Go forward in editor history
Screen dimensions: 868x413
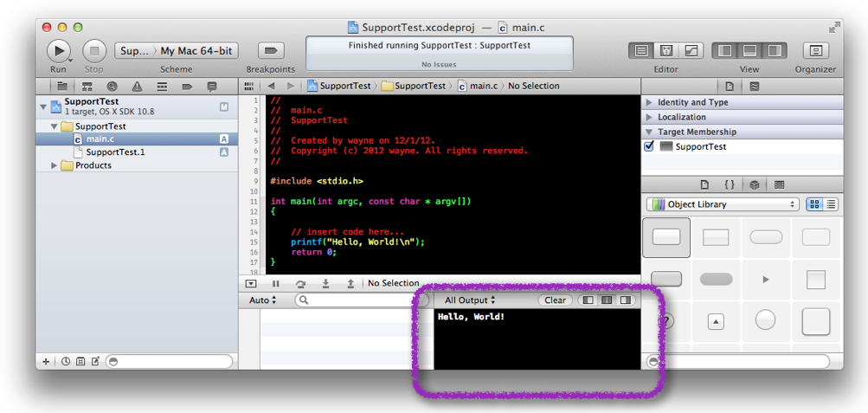[x=290, y=86]
